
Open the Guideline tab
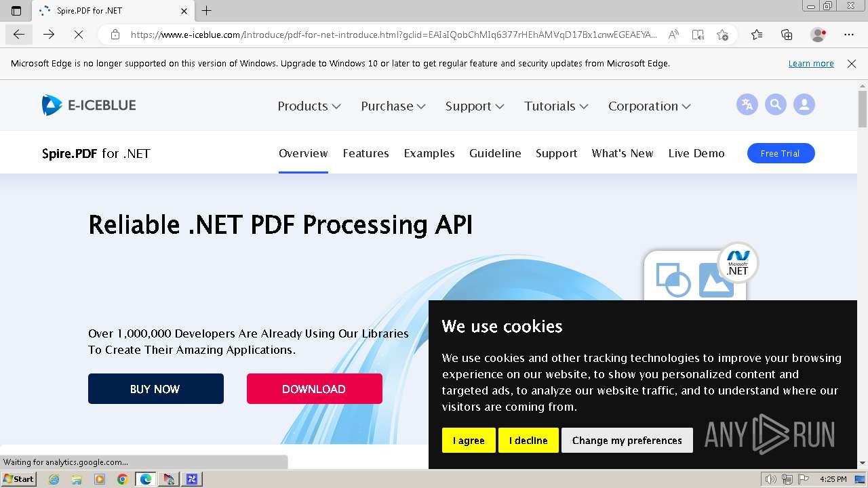point(495,153)
